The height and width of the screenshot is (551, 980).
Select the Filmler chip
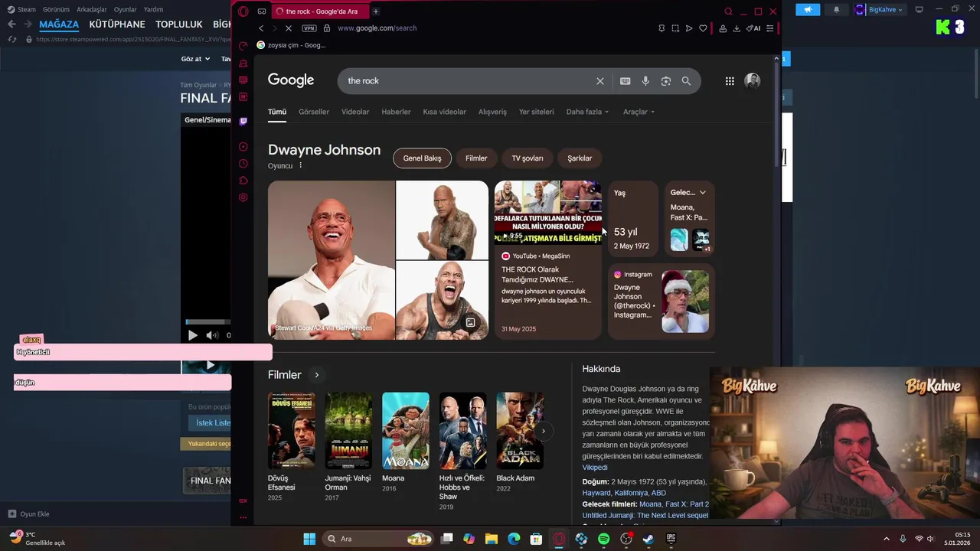tap(476, 158)
